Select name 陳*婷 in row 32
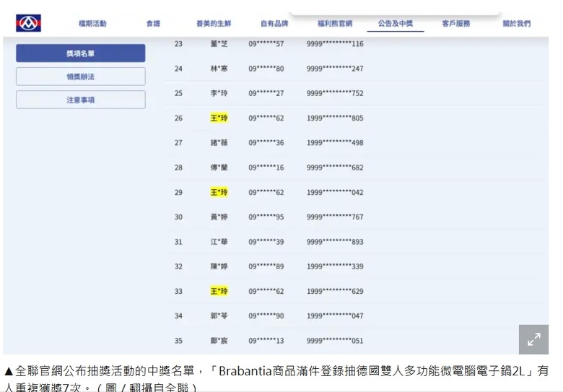The image size is (563, 392). [219, 266]
